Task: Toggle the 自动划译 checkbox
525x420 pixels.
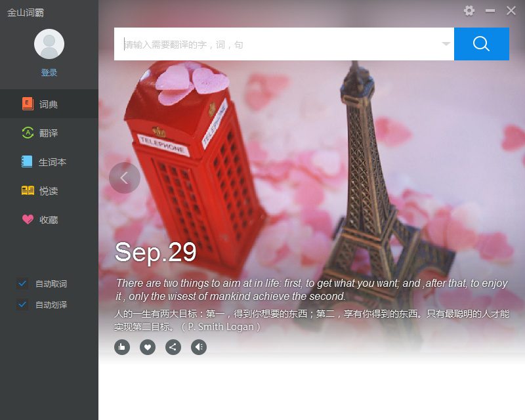Action: click(x=23, y=304)
